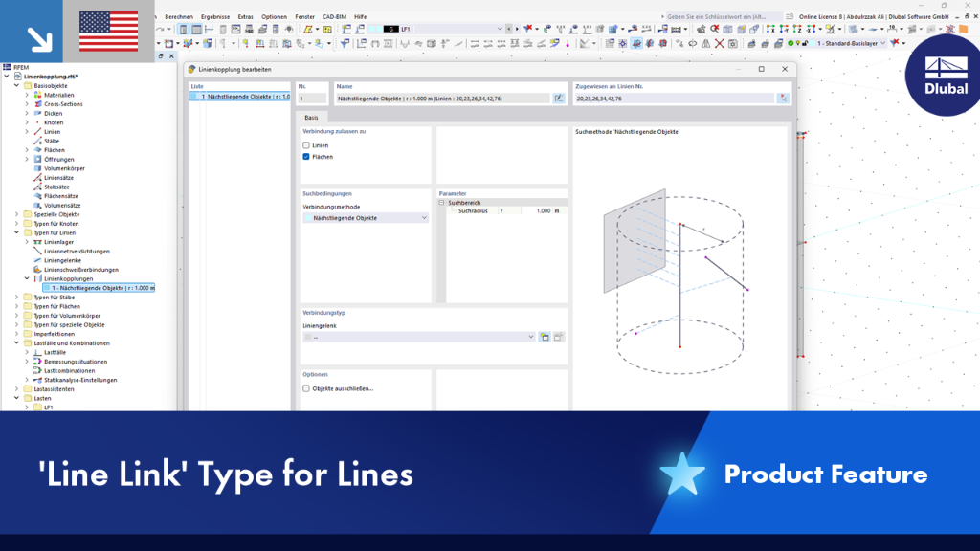Open the Ergebnisse menu

coord(215,17)
